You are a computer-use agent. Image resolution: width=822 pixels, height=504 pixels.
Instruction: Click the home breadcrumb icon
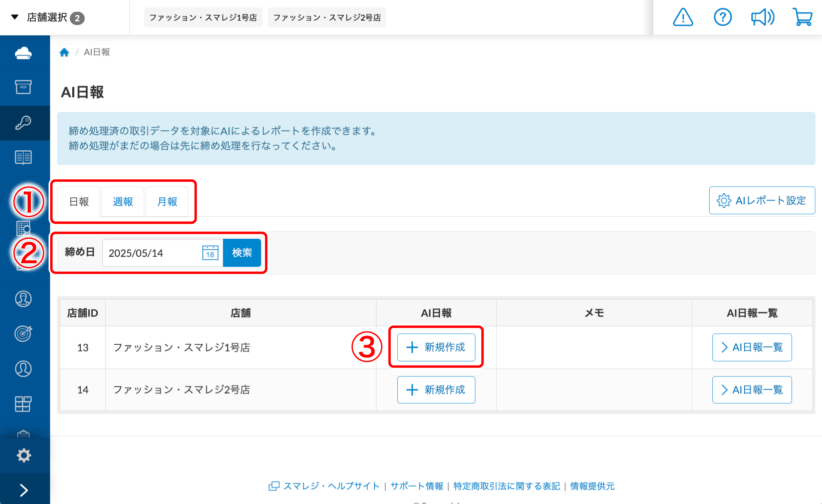pyautogui.click(x=64, y=52)
